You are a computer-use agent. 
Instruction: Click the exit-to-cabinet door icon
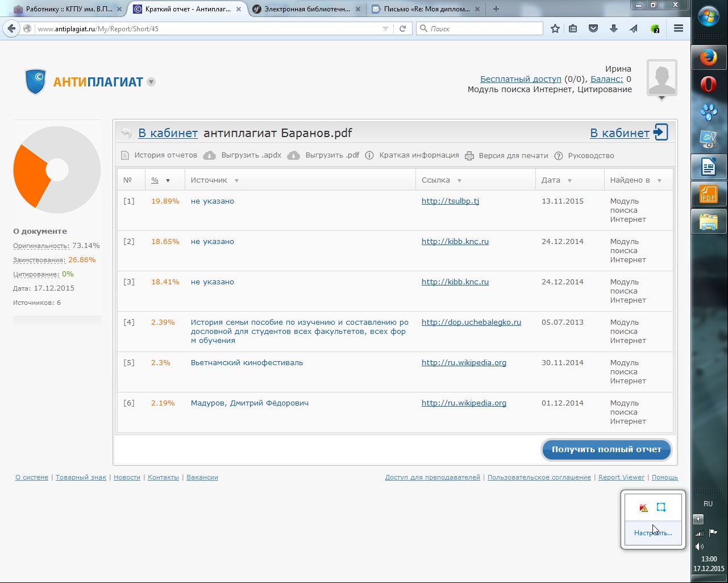tap(660, 133)
